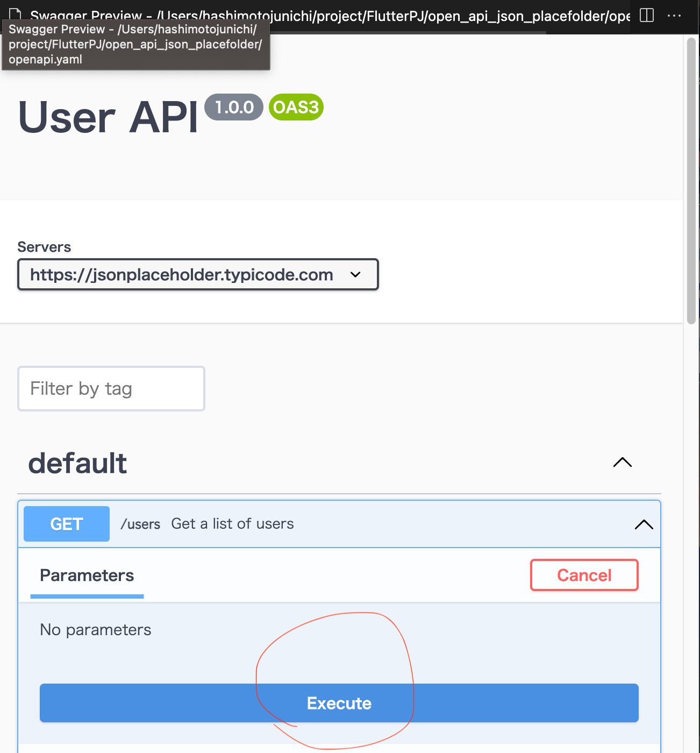Click the file icon on Swagger Preview tab
The width and height of the screenshot is (700, 753).
click(x=15, y=15)
